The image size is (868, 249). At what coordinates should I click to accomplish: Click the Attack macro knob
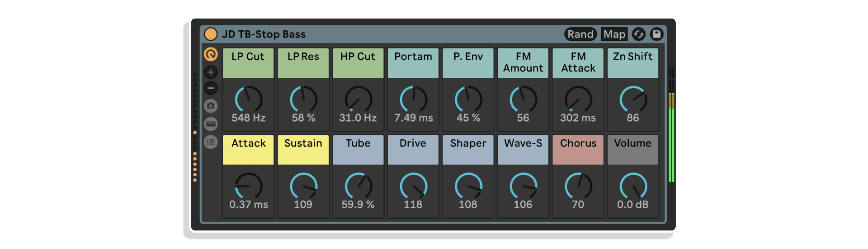tap(248, 186)
